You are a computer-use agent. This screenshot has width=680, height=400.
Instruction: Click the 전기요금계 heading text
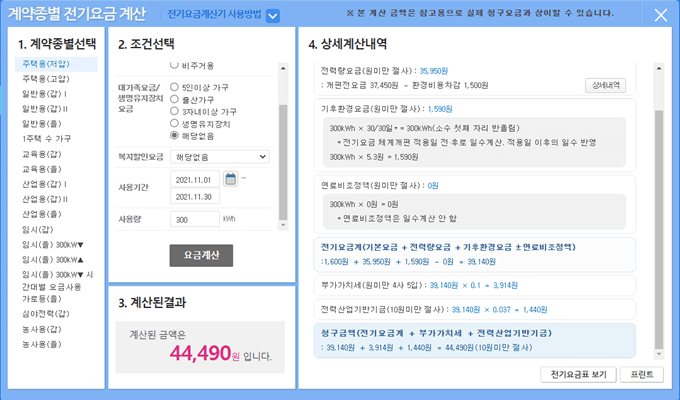(x=448, y=247)
